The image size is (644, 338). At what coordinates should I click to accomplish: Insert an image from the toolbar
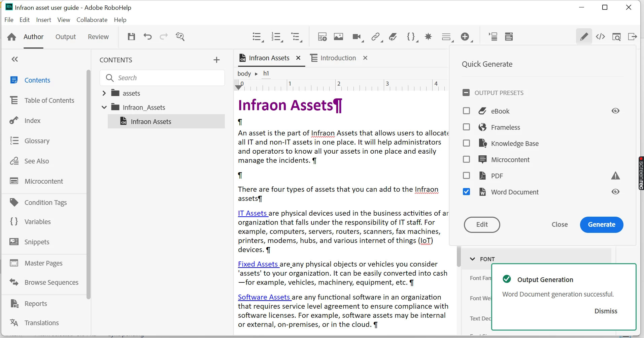[x=338, y=37]
